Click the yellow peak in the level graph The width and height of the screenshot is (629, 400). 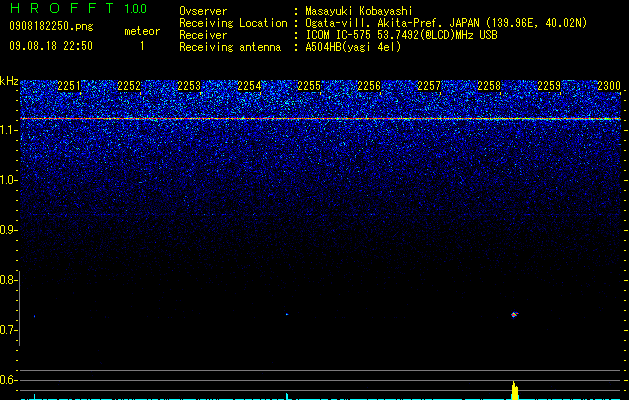point(515,390)
